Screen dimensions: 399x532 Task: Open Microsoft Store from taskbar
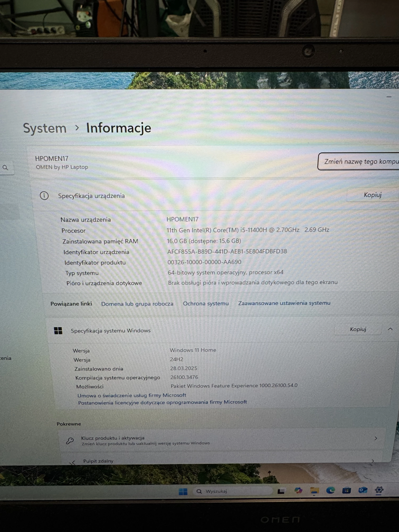click(346, 490)
